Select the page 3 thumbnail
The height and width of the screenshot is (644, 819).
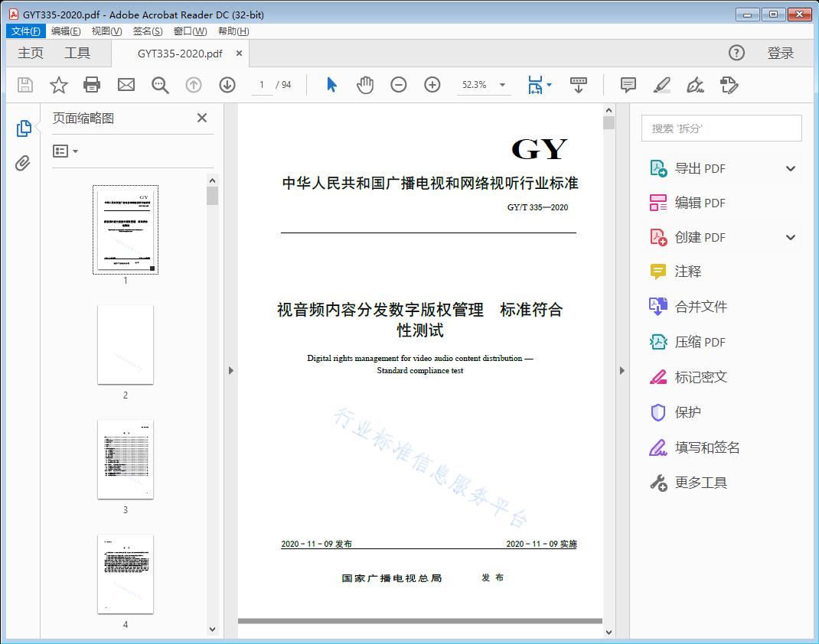point(125,459)
